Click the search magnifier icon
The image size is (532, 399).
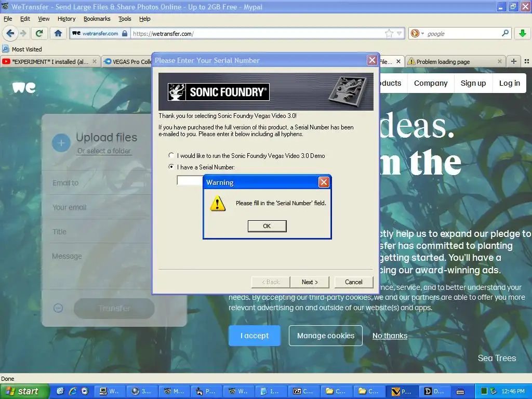pos(505,33)
